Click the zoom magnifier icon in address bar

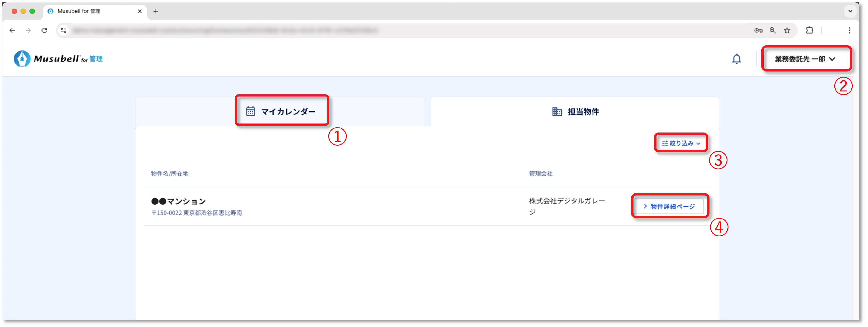click(773, 31)
